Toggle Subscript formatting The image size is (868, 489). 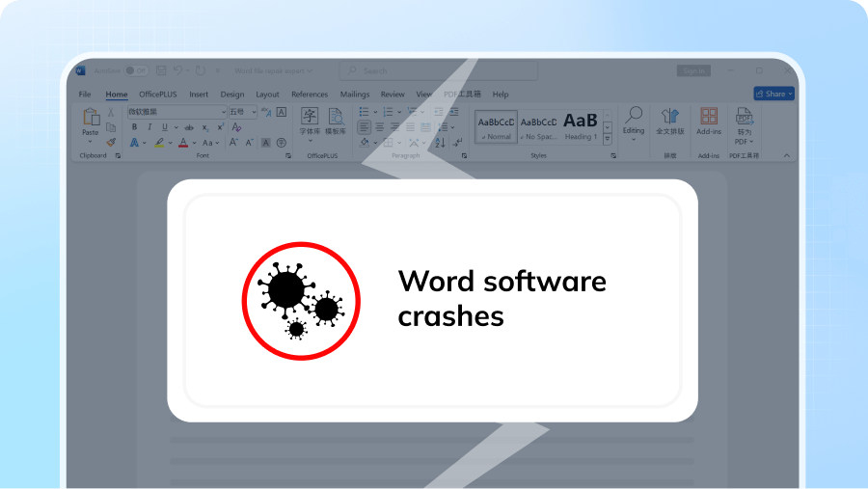(204, 127)
